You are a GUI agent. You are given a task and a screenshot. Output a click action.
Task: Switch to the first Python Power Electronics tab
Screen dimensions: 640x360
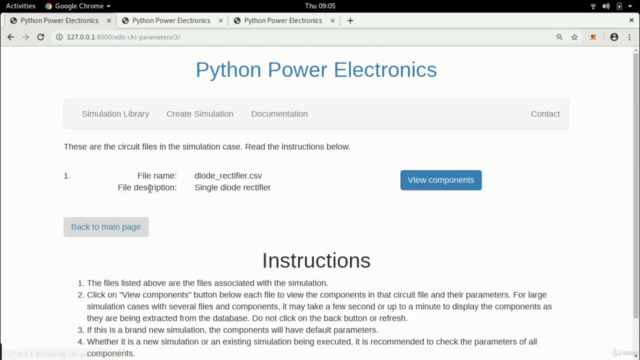tap(59, 20)
